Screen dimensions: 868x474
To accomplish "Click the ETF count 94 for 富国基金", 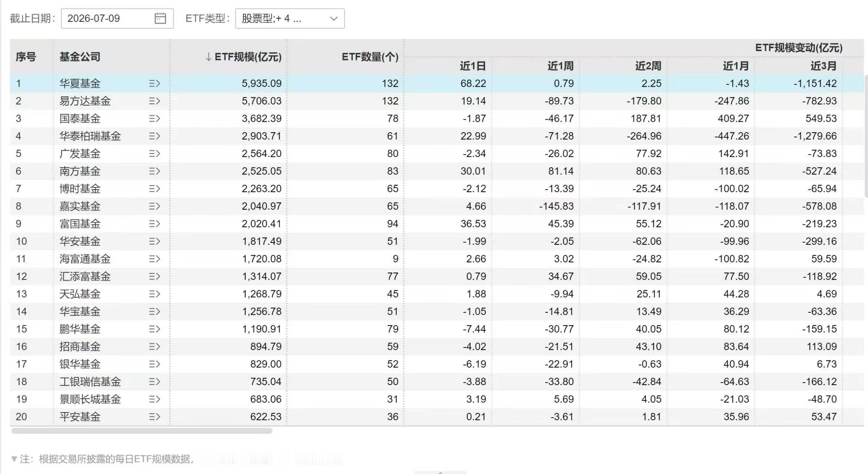I will click(393, 224).
